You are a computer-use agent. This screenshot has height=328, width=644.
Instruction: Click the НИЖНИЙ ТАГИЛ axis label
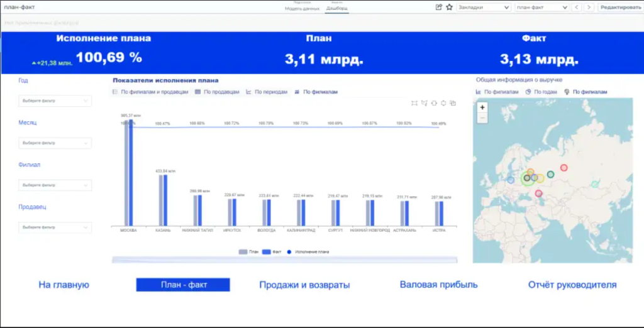pyautogui.click(x=197, y=231)
